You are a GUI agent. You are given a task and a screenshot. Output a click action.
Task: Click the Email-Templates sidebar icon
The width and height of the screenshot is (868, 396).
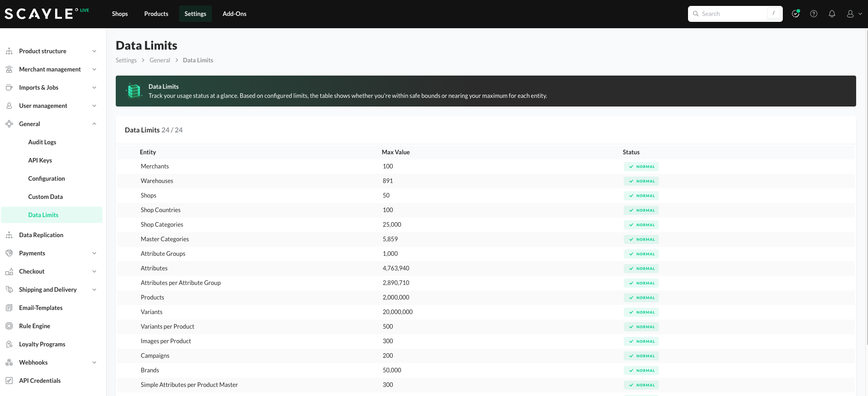coord(9,308)
